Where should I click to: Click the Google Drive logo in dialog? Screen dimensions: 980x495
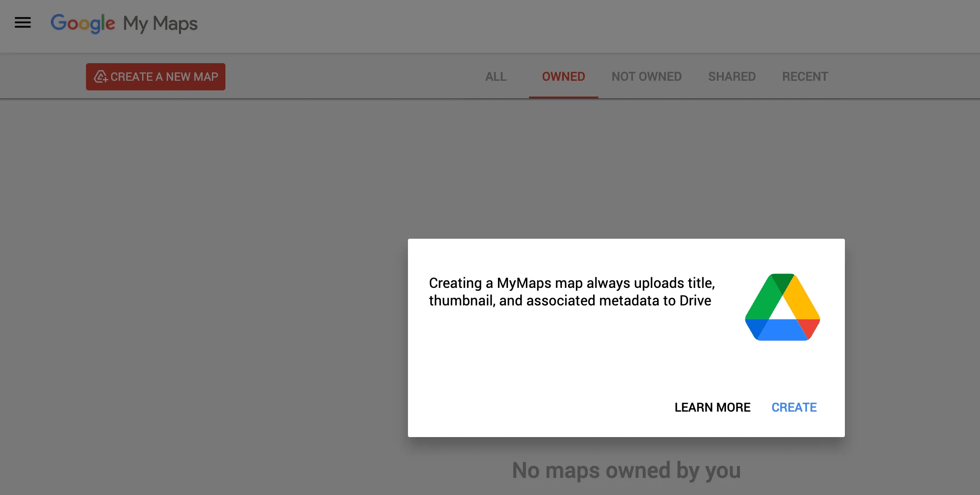(x=783, y=307)
